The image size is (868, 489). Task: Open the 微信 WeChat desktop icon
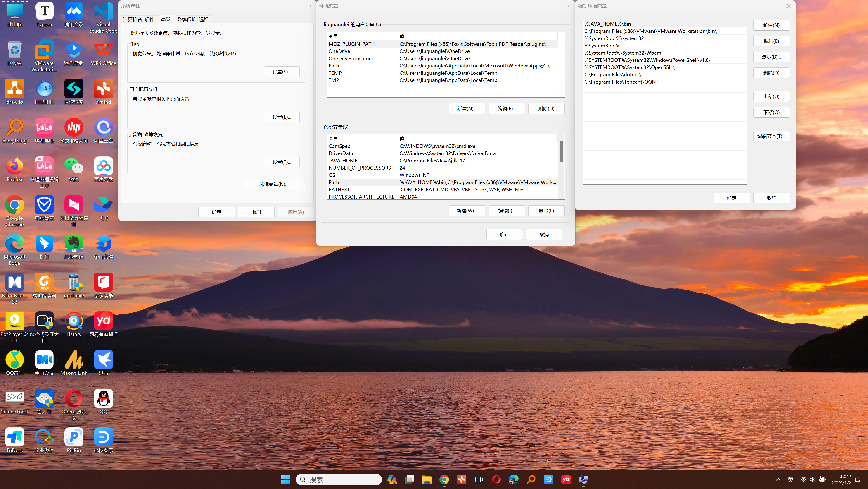[x=74, y=170]
